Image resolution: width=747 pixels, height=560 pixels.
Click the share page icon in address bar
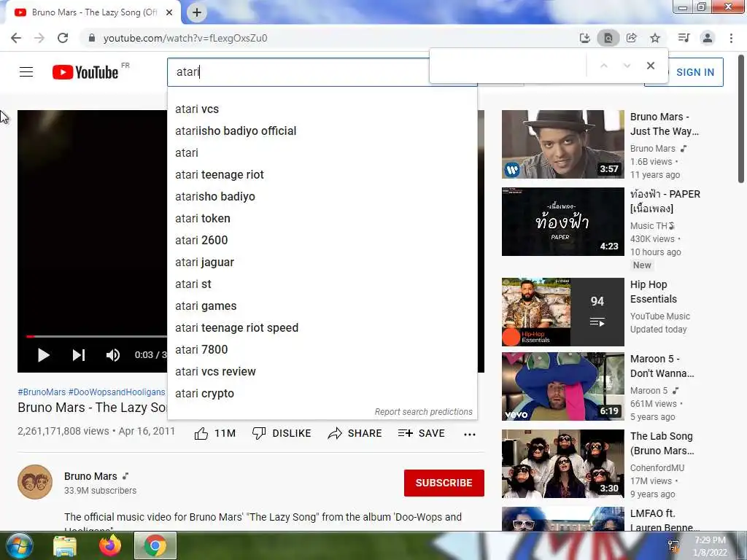[x=632, y=38]
